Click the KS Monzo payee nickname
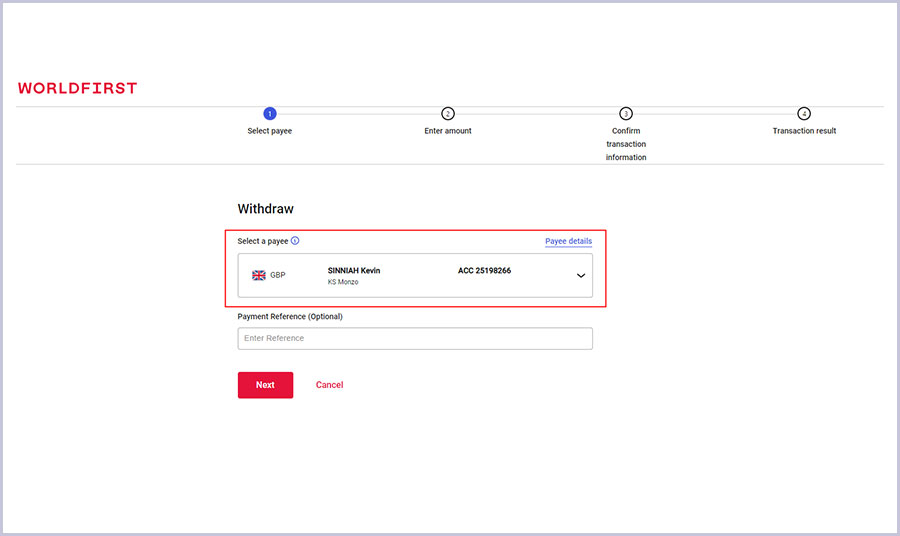900x536 pixels. [343, 282]
